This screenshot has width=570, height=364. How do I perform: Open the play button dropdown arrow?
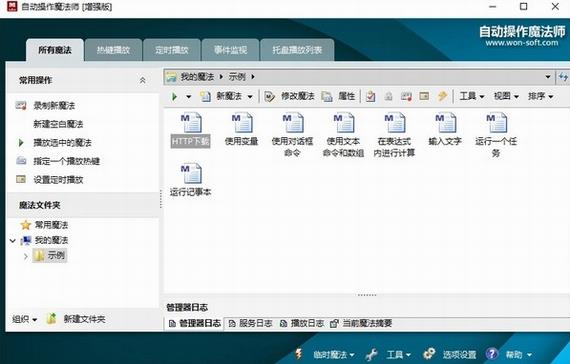coord(188,97)
